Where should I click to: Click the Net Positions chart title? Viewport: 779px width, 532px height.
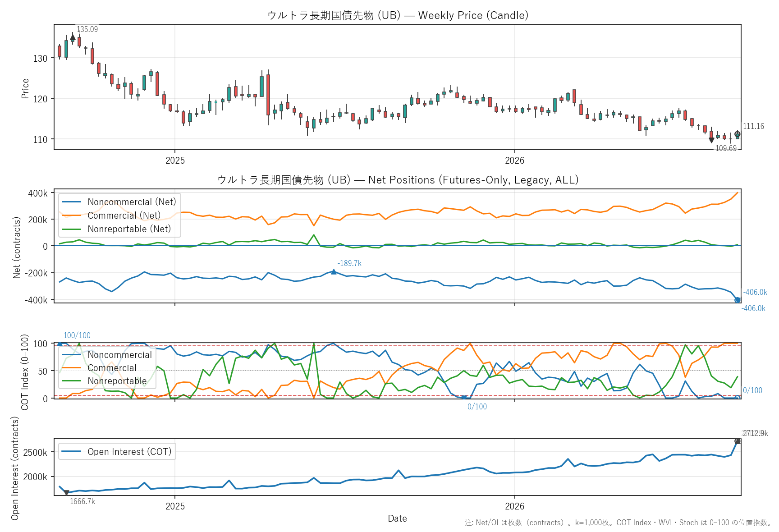(398, 180)
